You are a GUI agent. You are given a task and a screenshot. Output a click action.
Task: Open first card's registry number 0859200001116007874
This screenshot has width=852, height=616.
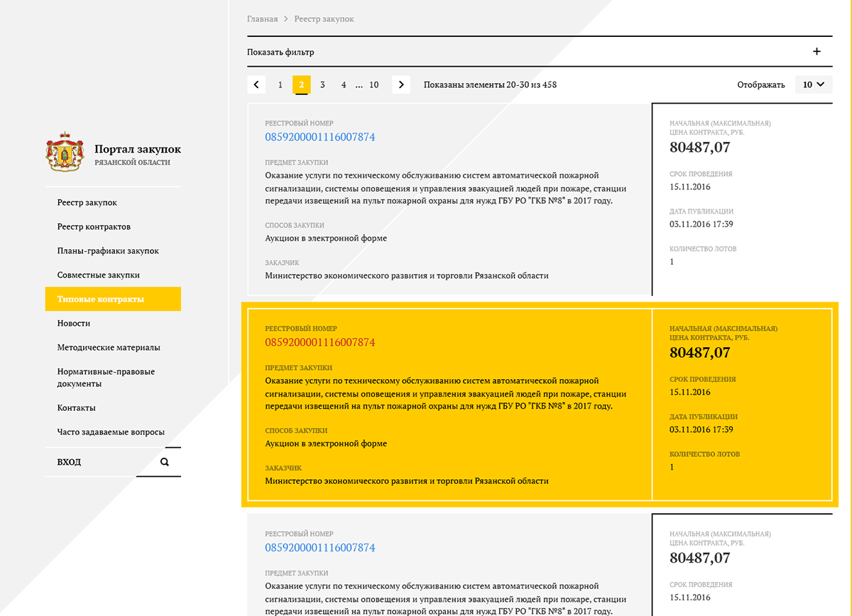tap(319, 137)
